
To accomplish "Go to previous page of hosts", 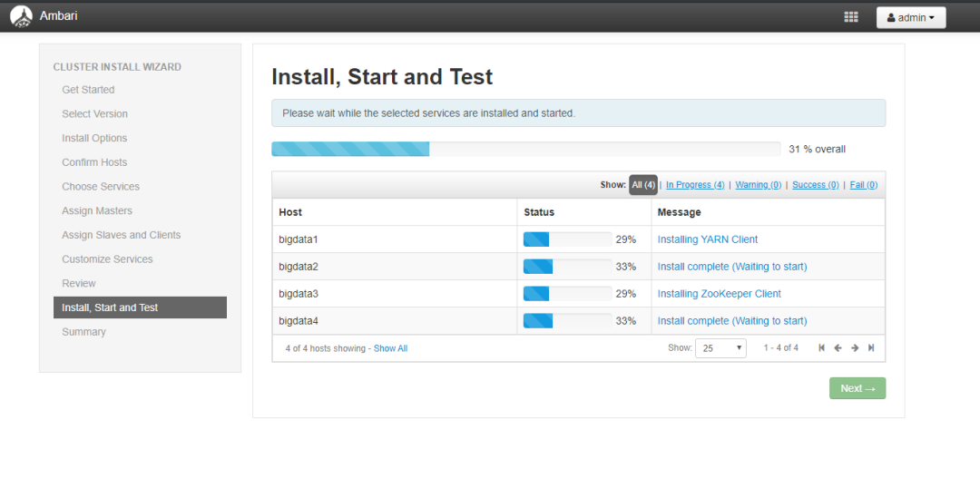I will [838, 348].
